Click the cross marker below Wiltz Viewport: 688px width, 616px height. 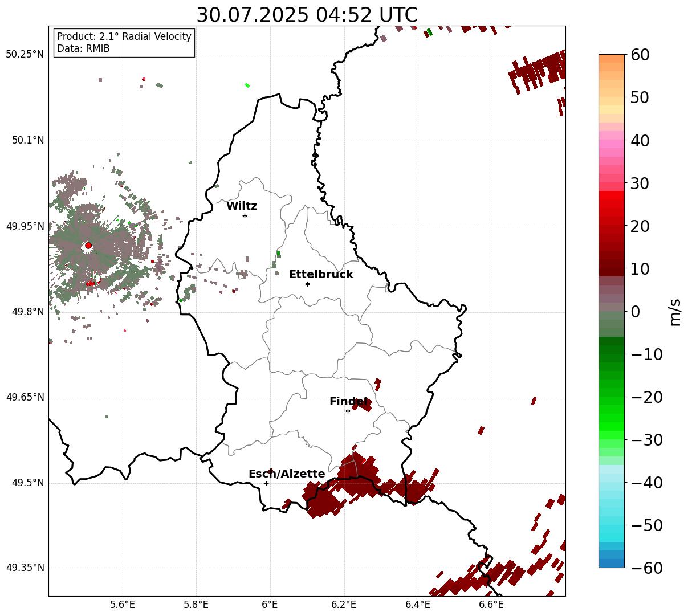pyautogui.click(x=245, y=215)
